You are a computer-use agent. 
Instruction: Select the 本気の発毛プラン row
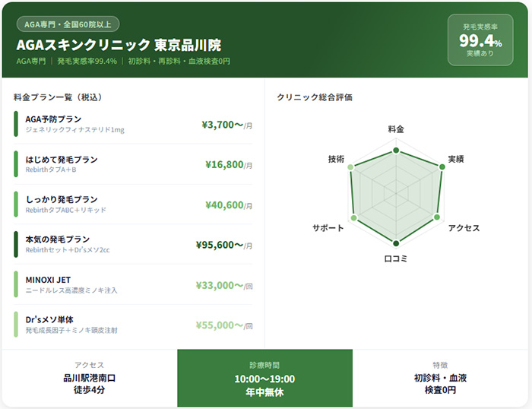point(133,245)
